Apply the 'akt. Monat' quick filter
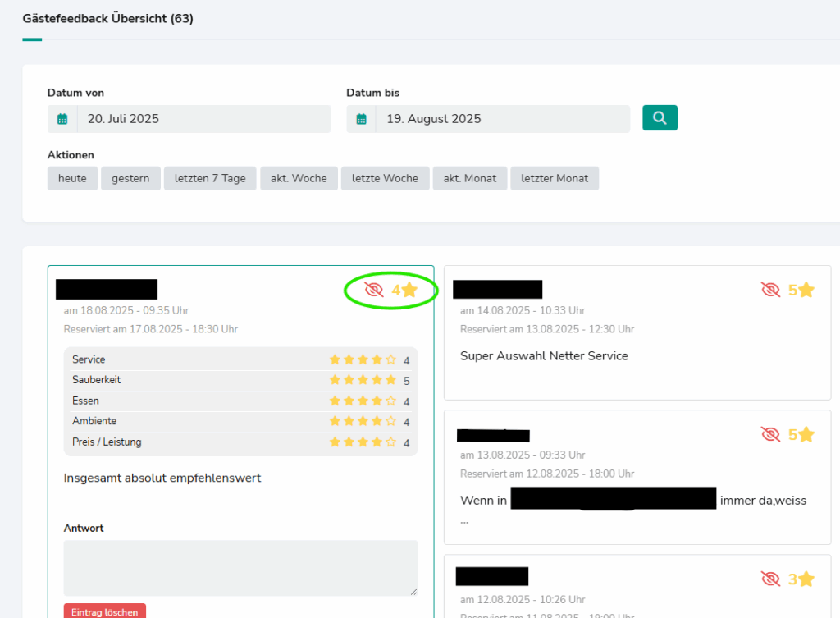 tap(470, 178)
